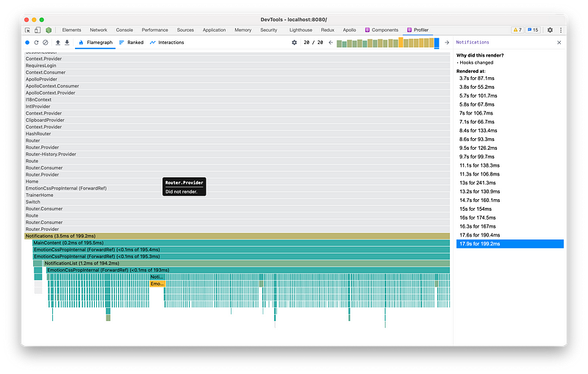
Task: Switch to the Ranked chart view
Action: pyautogui.click(x=132, y=43)
